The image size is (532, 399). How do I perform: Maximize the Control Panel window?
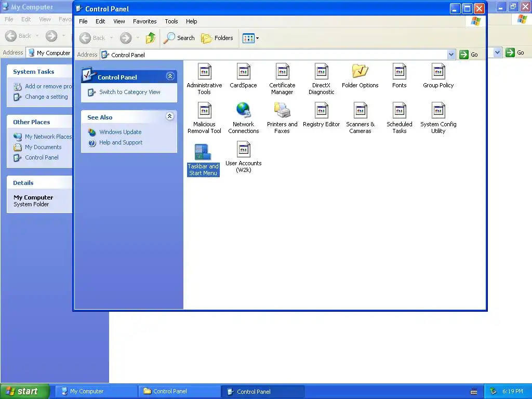coord(467,8)
